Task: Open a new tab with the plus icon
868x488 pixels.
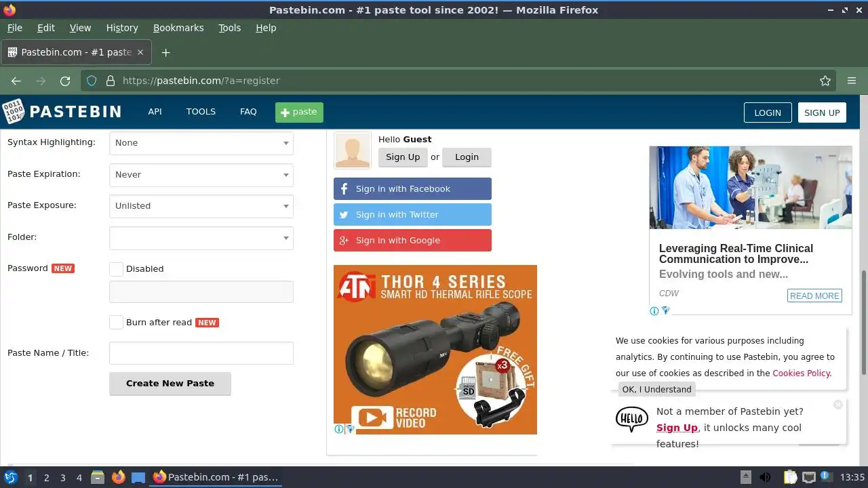Action: tap(165, 52)
